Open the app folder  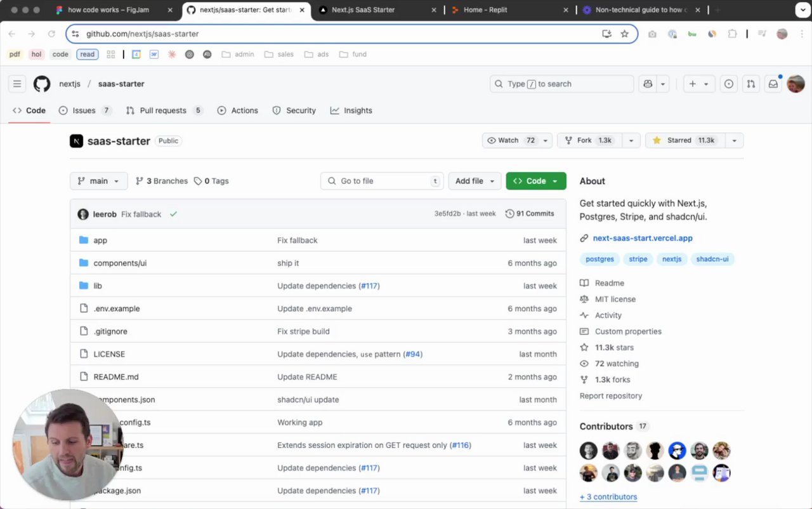click(x=100, y=241)
